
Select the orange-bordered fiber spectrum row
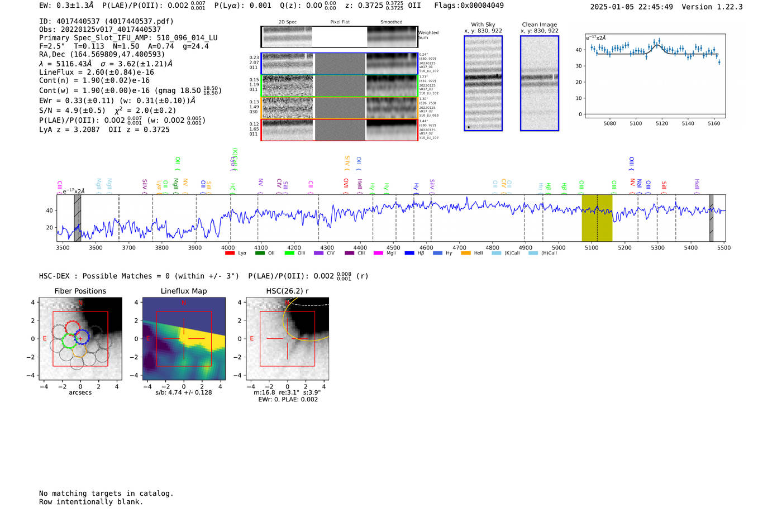340,108
